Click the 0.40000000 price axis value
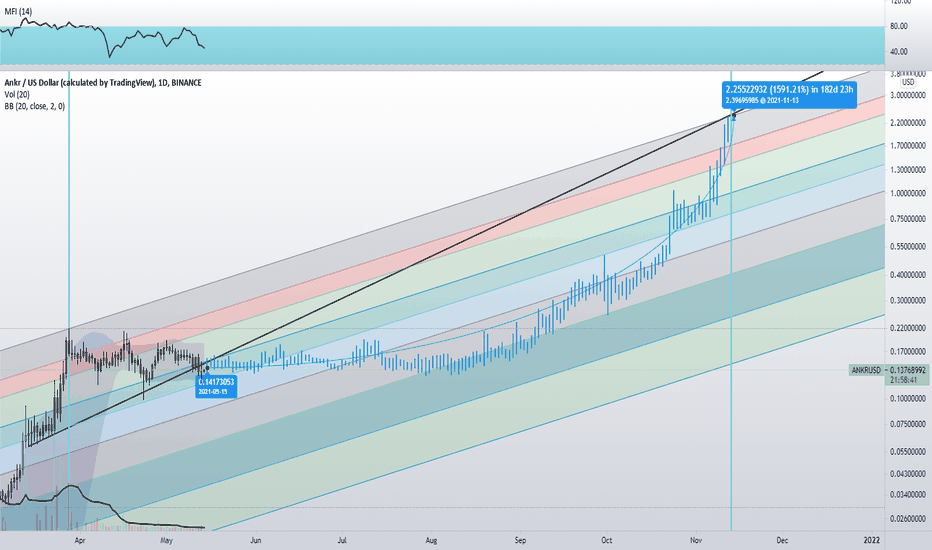Image resolution: width=932 pixels, height=550 pixels. (908, 275)
